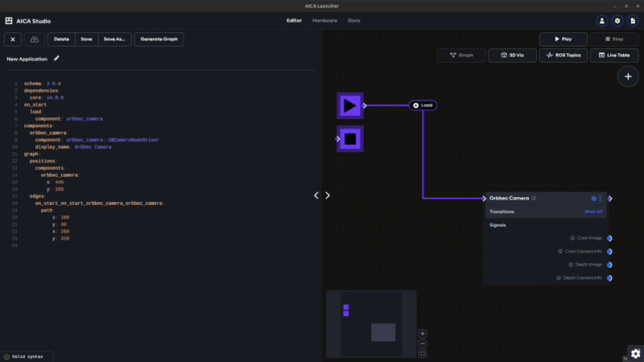Click the 'core: v4.0.0' code line
This screenshot has width=644, height=362.
click(x=47, y=97)
